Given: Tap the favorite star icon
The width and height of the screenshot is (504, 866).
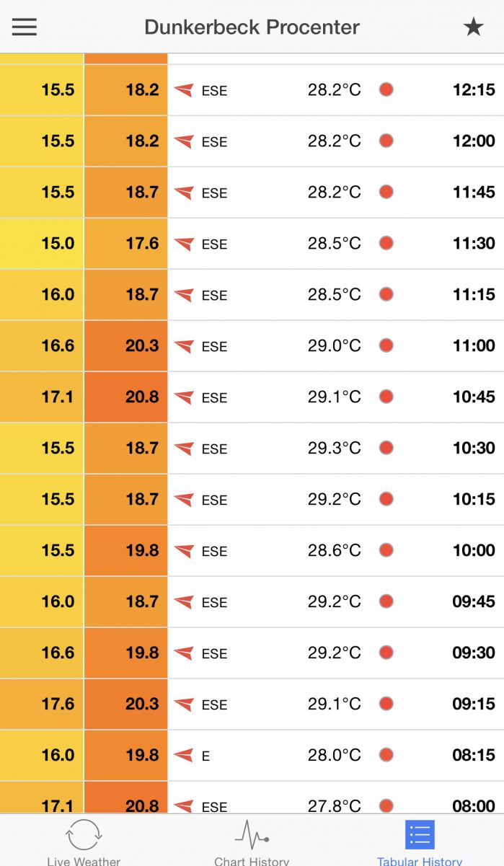Looking at the screenshot, I should pyautogui.click(x=473, y=27).
